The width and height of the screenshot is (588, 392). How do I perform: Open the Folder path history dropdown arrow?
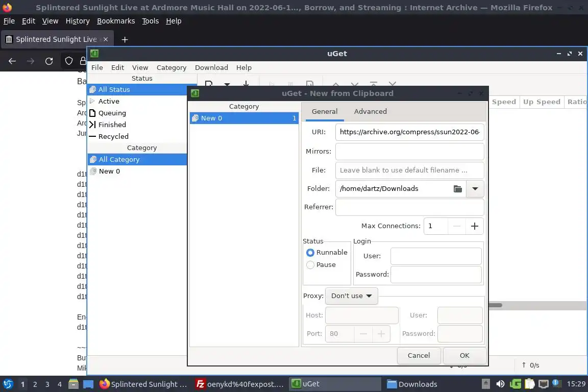(475, 189)
